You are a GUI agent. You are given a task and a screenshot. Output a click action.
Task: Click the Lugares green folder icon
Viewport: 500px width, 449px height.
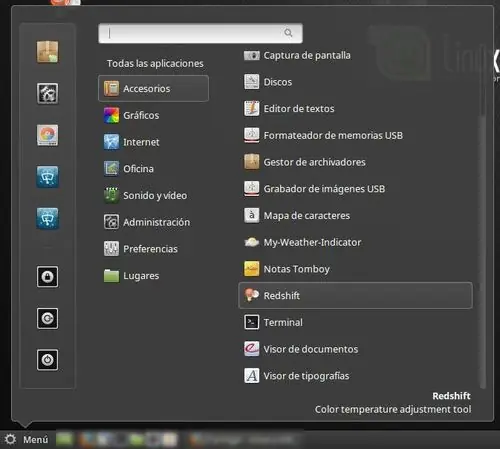(x=111, y=276)
